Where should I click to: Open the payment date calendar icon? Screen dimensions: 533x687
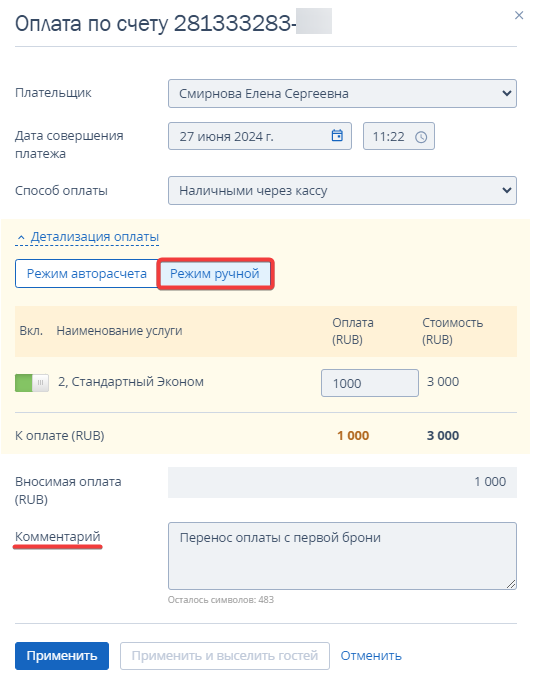(x=337, y=135)
